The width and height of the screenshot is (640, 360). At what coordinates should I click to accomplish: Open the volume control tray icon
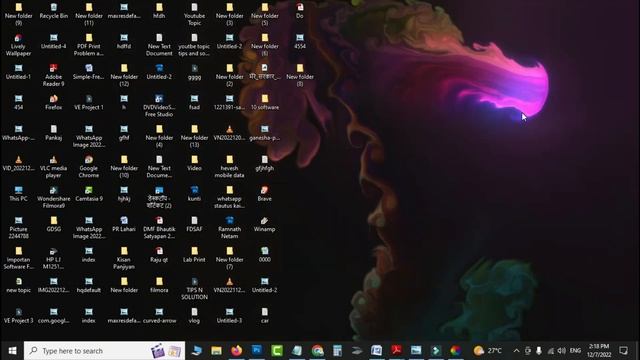pyautogui.click(x=562, y=351)
